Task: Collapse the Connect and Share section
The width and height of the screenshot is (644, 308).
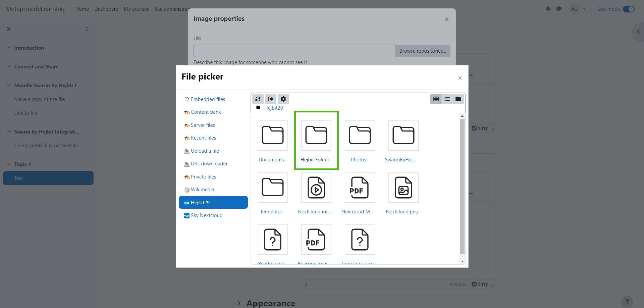Action: (x=9, y=66)
